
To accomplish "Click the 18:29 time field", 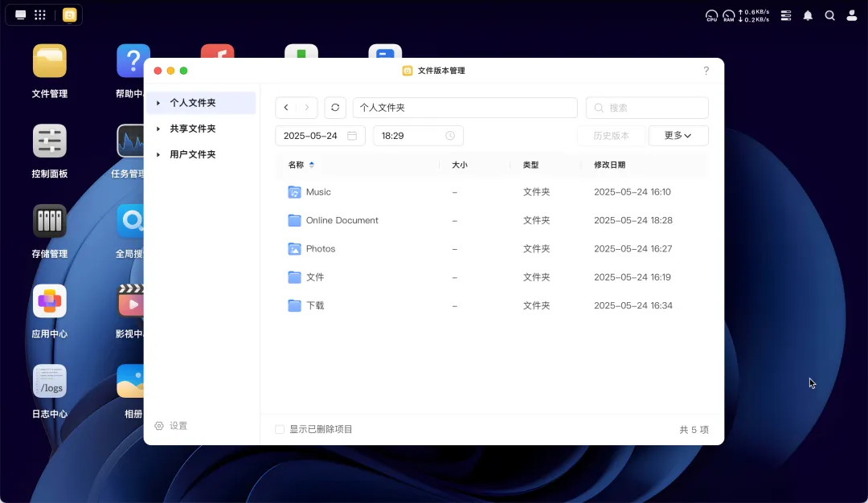I will (418, 136).
